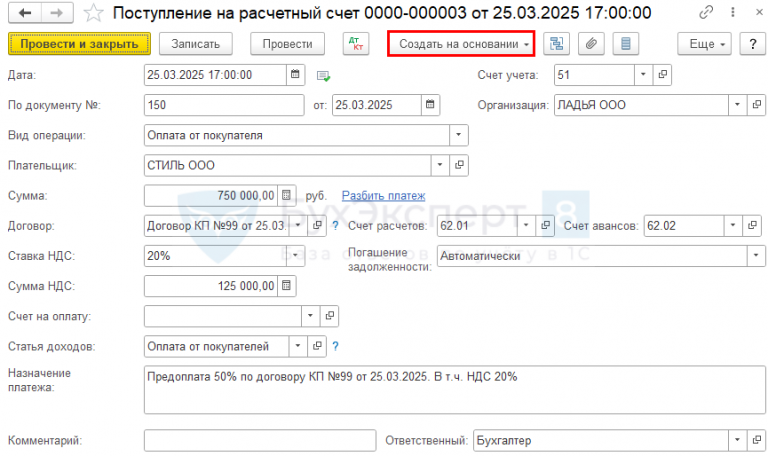768x456 pixels.
Task: Expand Счет на оплату dropdown
Action: click(311, 316)
